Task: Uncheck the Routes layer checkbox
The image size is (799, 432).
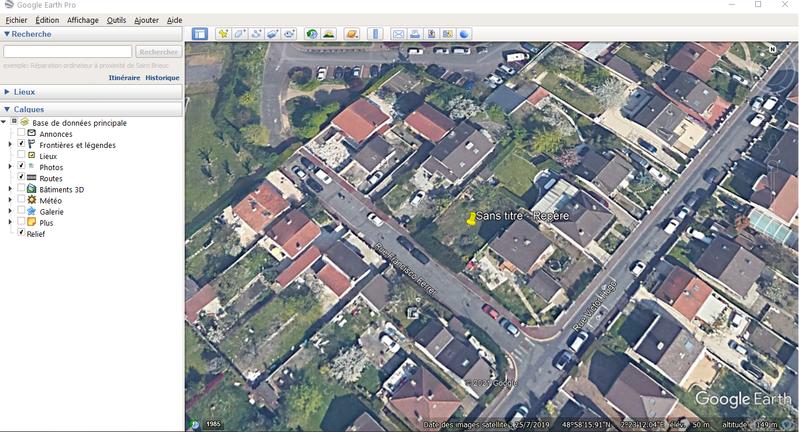Action: click(22, 178)
